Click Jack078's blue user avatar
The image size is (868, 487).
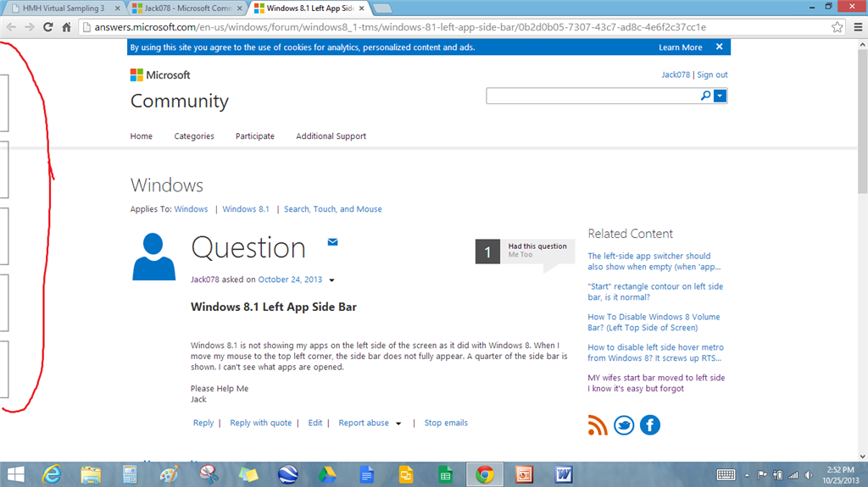[154, 257]
